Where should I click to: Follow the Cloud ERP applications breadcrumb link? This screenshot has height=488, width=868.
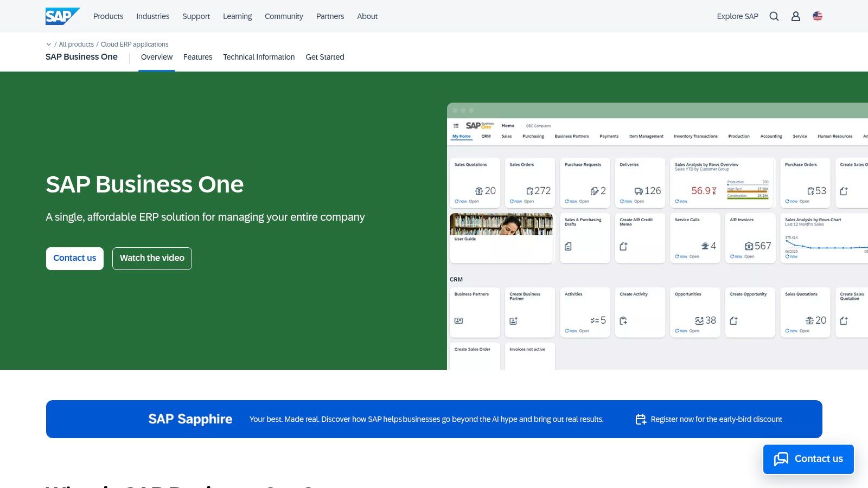(x=135, y=44)
